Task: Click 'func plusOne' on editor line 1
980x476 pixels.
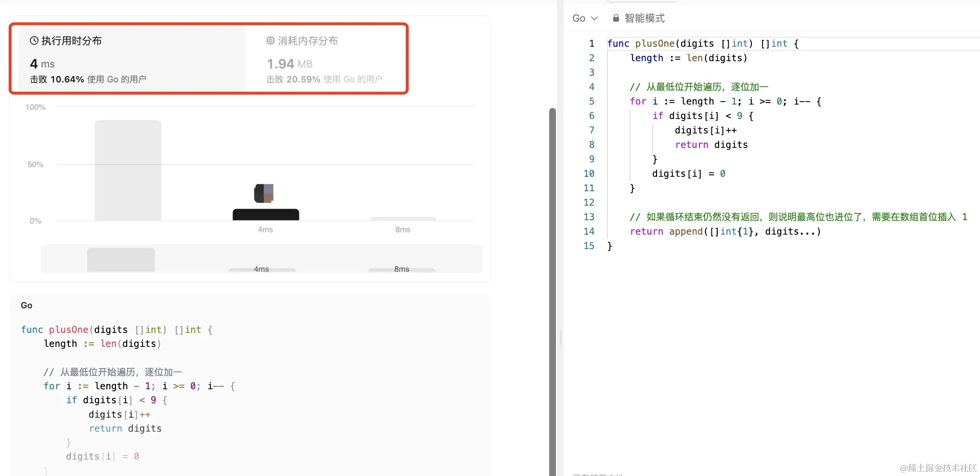Action: 641,44
